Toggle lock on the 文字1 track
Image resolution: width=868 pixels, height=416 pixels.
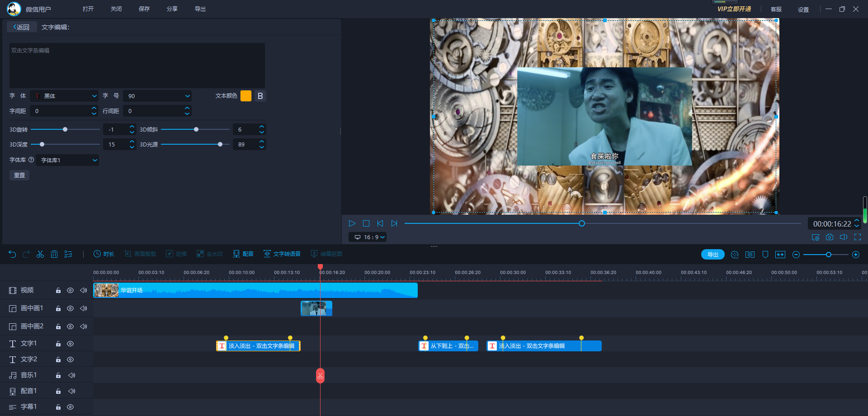point(58,344)
